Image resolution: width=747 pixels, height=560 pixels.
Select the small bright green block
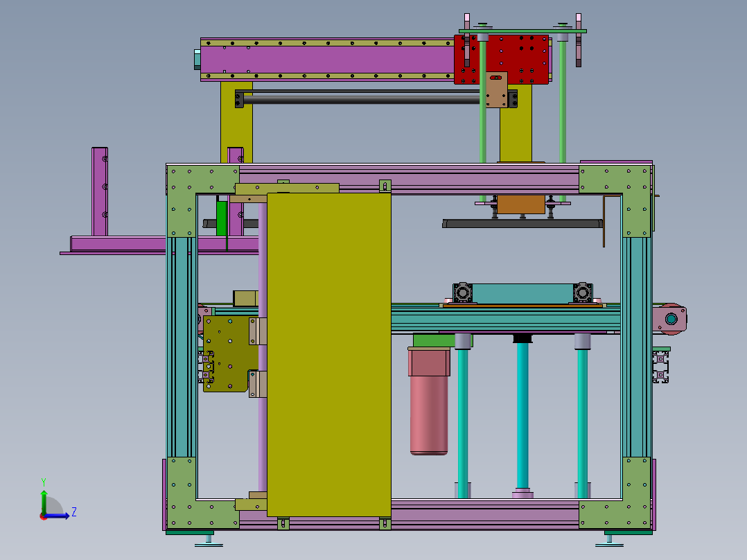point(222,218)
